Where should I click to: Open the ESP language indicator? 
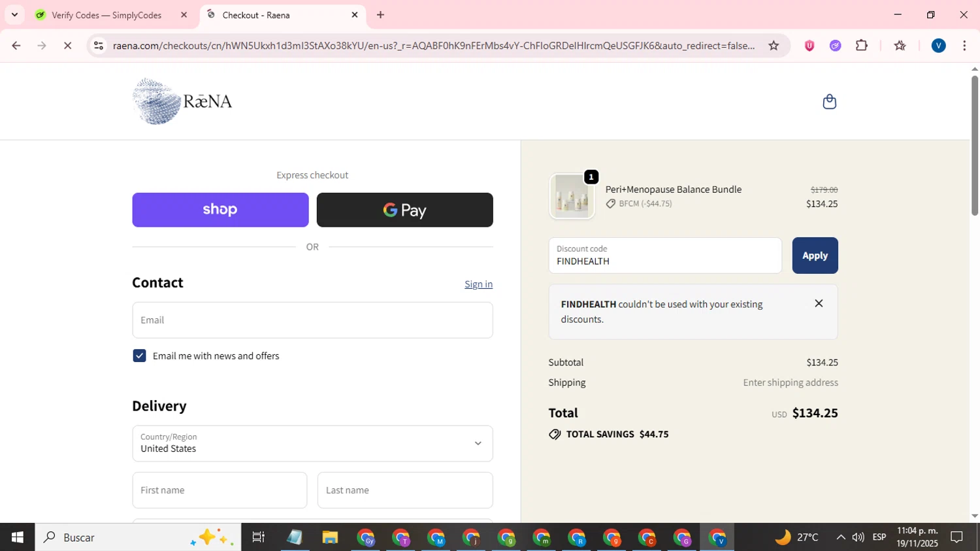pyautogui.click(x=879, y=537)
